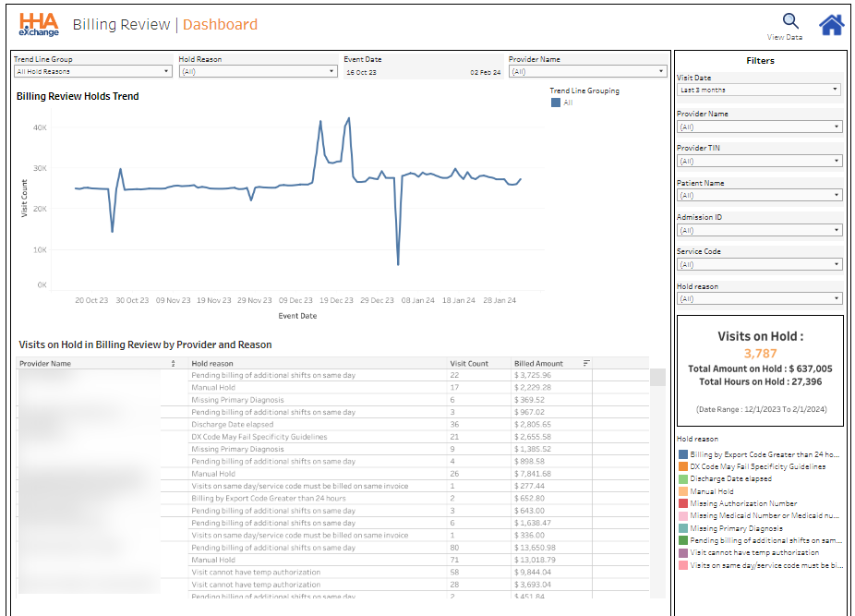Viewport: 855px width, 616px height.
Task: Click sort icon in Billed Amount header
Action: (586, 364)
